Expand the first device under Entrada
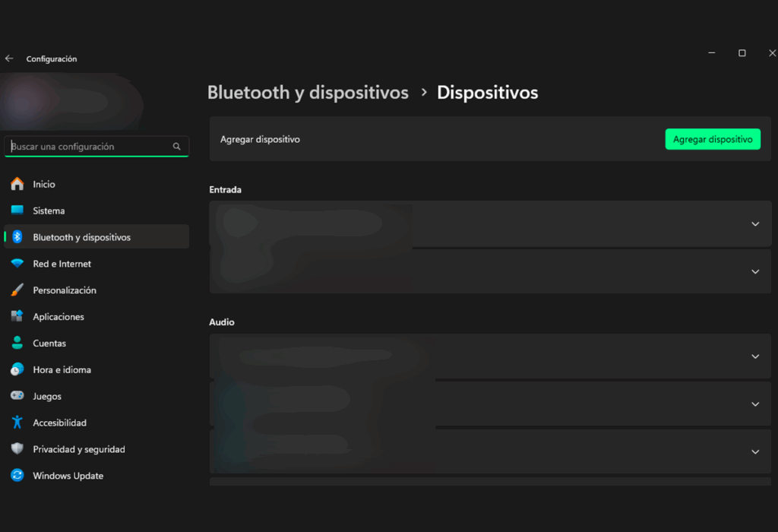The image size is (778, 532). point(754,224)
